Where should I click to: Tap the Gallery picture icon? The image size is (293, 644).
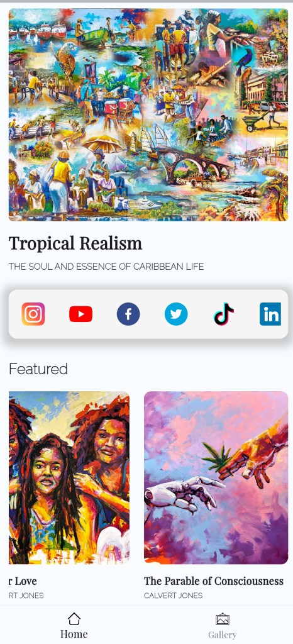click(x=223, y=619)
